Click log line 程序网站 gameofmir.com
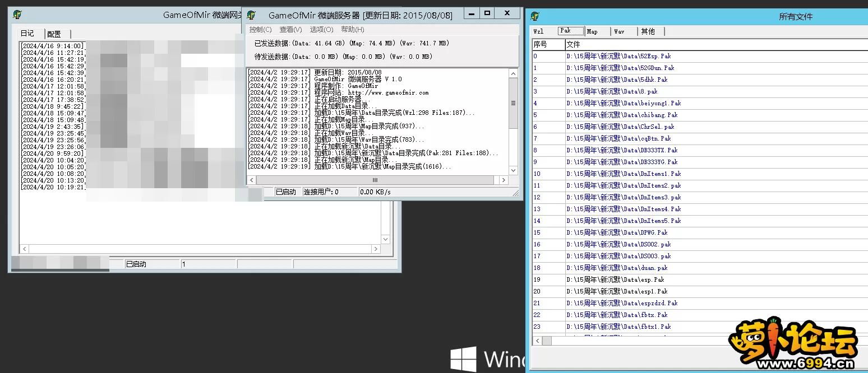This screenshot has width=868, height=373. tap(338, 92)
